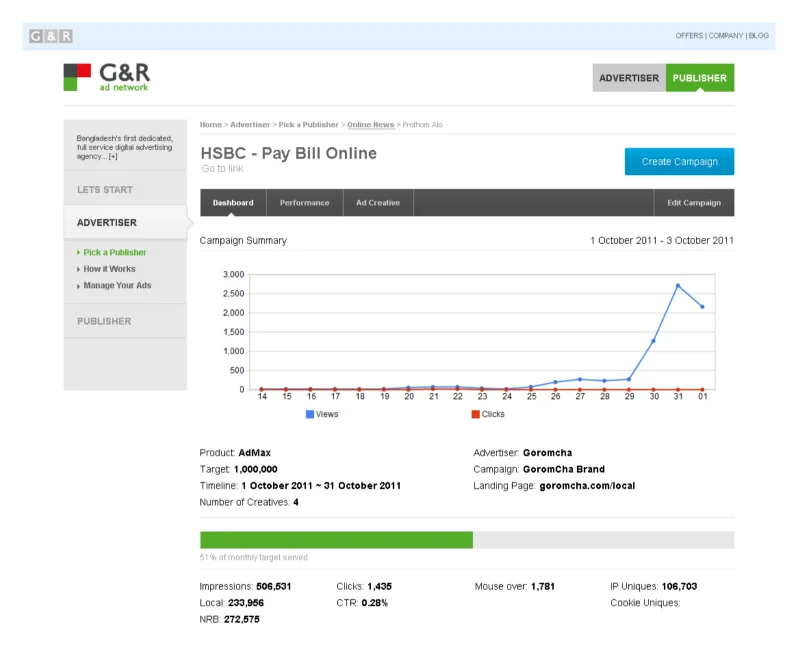The height and width of the screenshot is (655, 799).
Task: Click the Advertiser value Goromcha
Action: point(547,453)
